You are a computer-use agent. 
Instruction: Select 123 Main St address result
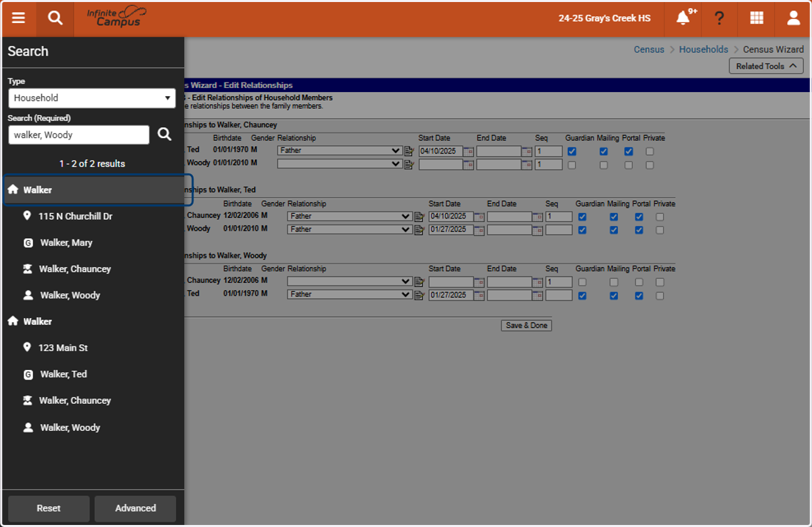[x=63, y=348]
